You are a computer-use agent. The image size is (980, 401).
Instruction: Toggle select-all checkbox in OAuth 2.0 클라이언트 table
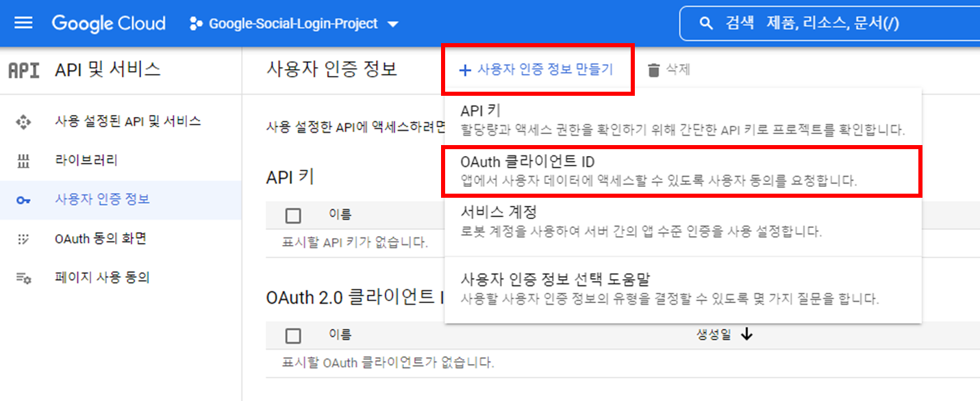(x=293, y=336)
